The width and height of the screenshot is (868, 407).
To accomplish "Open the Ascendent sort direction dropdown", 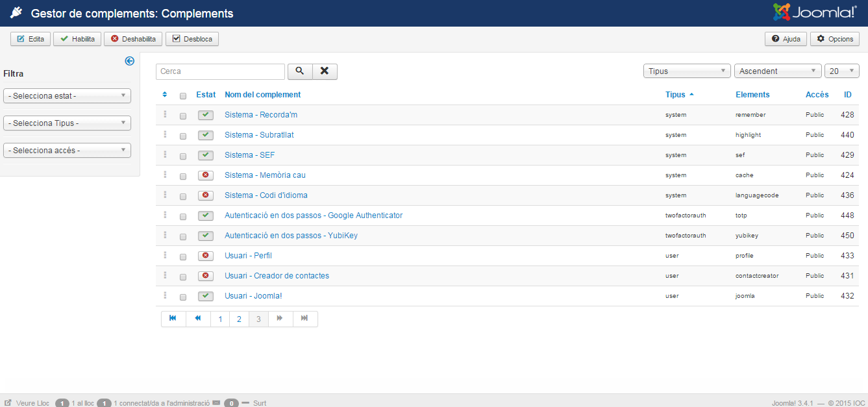I will [x=777, y=71].
